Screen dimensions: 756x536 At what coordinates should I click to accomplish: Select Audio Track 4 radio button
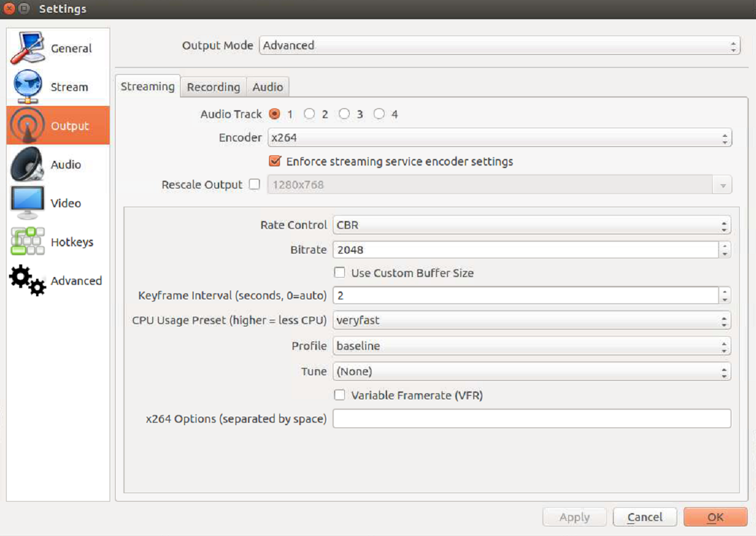(x=379, y=114)
